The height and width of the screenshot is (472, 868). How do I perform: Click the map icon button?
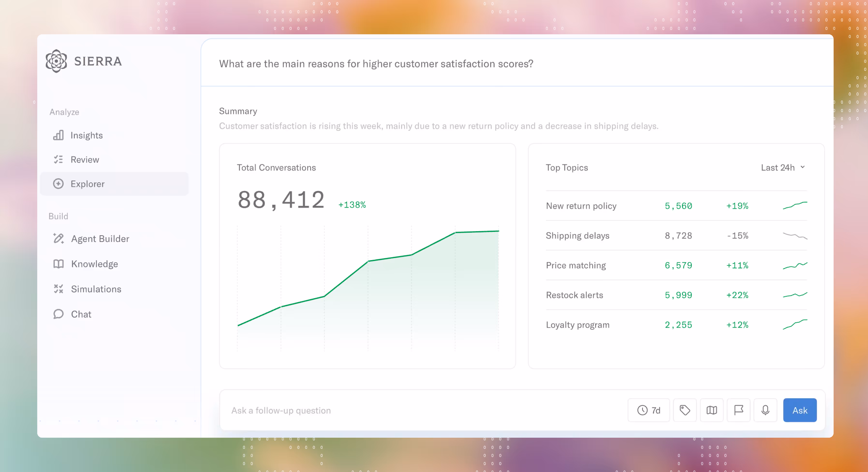pos(712,410)
